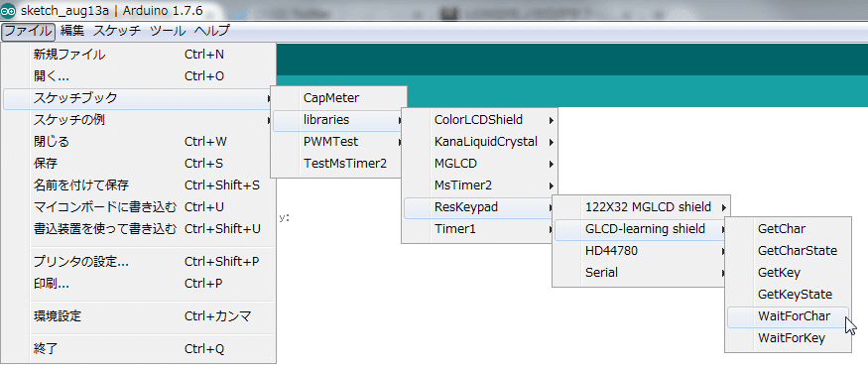Viewport: 868px width, 369px height.
Task: Click 保存 to save the sketch
Action: (139, 164)
